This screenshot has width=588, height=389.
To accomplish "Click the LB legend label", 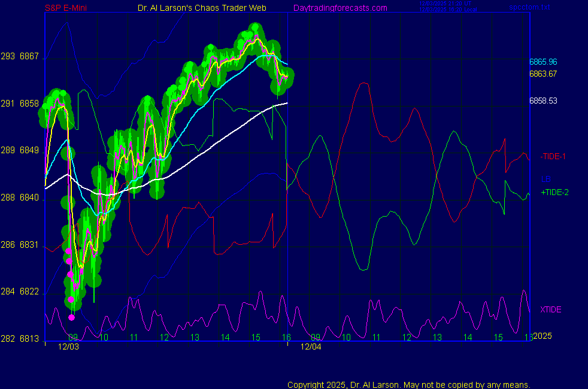I will click(x=545, y=179).
